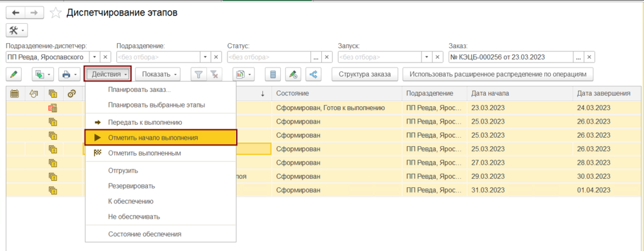
Task: Click the list view icon
Action: pos(273,75)
